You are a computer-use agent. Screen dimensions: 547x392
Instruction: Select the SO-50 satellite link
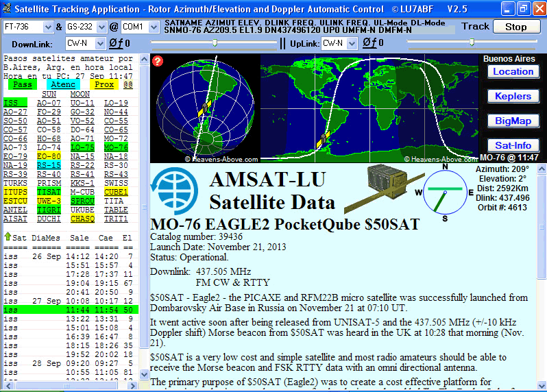[x=15, y=121]
